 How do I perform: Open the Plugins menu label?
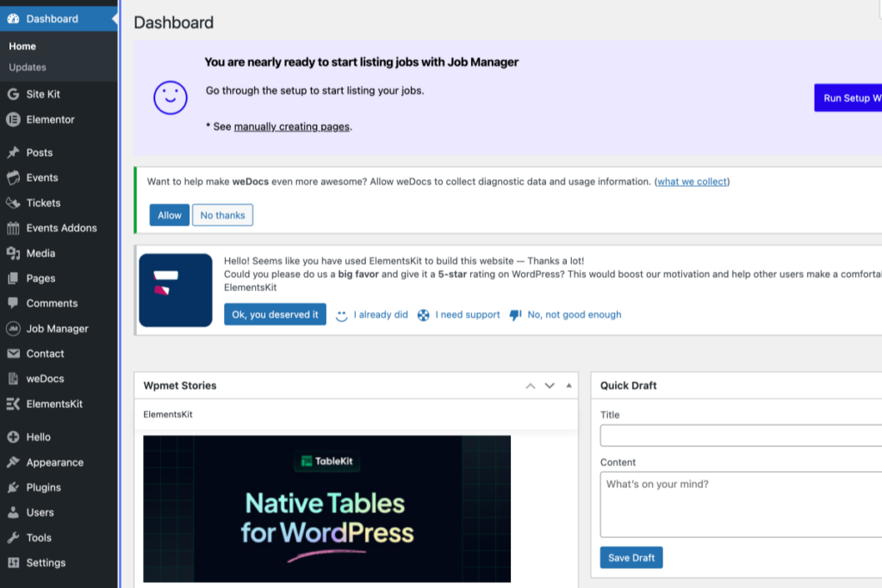[x=43, y=487]
